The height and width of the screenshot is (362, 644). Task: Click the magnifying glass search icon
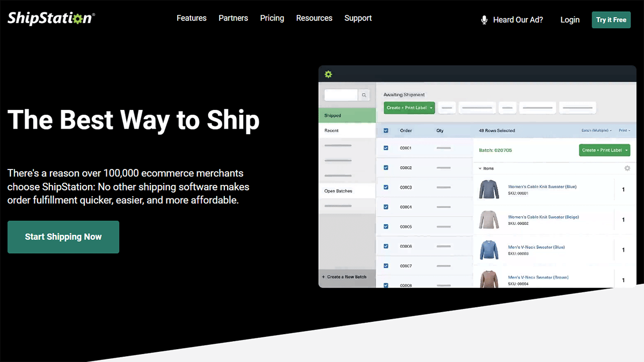[364, 95]
